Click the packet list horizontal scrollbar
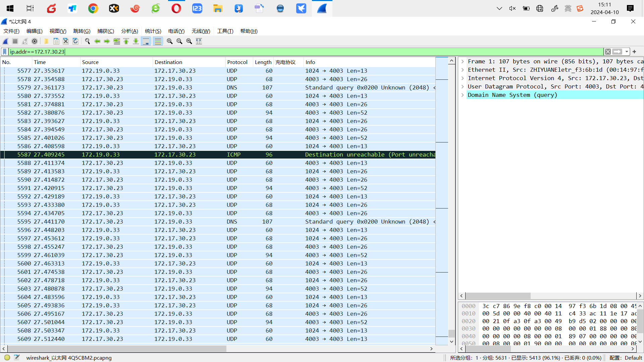The height and width of the screenshot is (362, 644). [117, 349]
